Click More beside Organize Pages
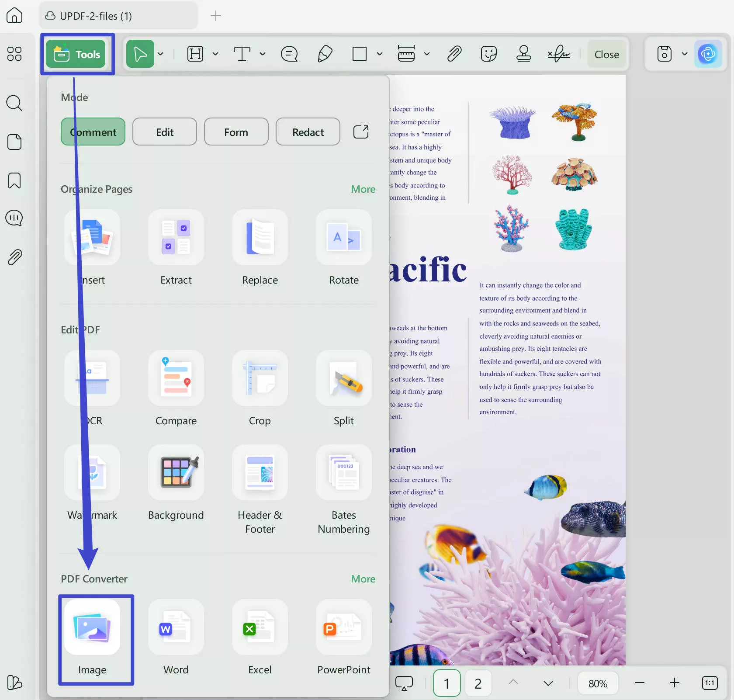This screenshot has height=700, width=734. [363, 189]
